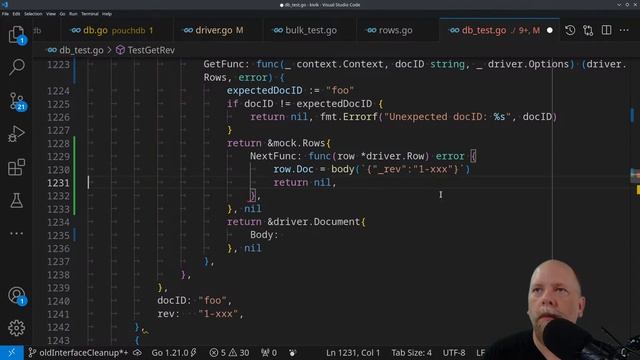Click Ln 1231, Col 1 position indicator

coord(353,353)
